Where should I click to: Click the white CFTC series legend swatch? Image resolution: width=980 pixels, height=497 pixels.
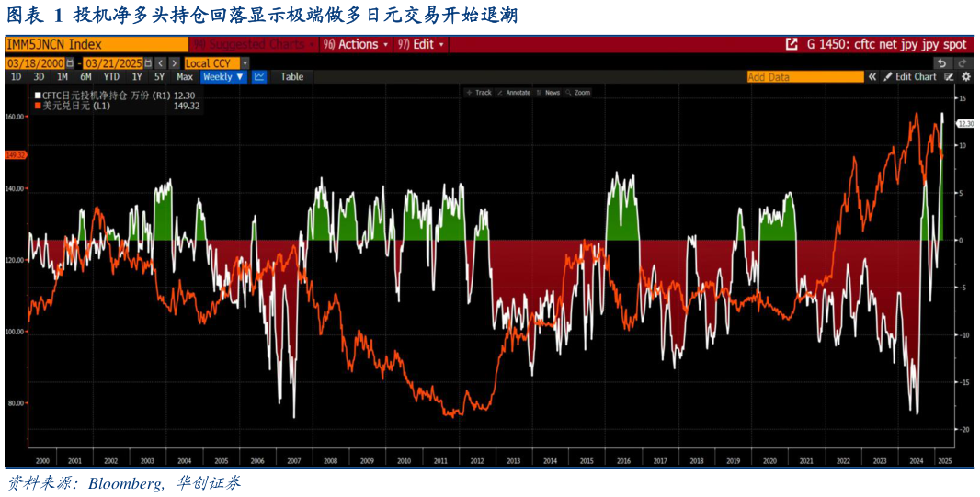coord(38,95)
